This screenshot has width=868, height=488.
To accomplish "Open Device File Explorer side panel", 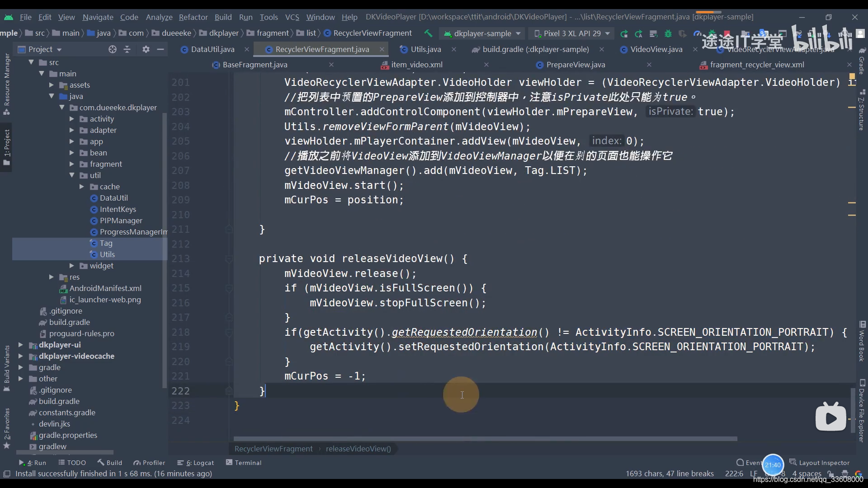I will pos(862,411).
